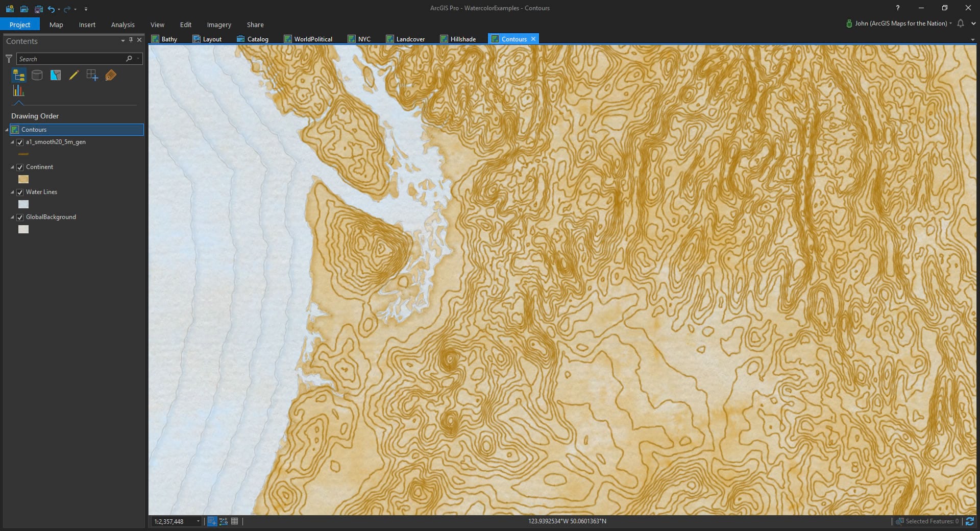980x531 pixels.
Task: Open the Project tab
Action: coord(20,25)
